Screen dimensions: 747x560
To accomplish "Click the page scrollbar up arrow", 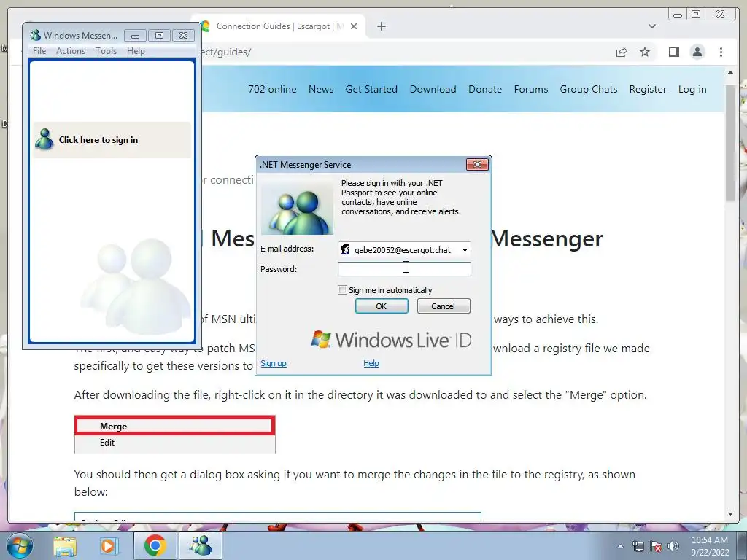I will coord(730,72).
